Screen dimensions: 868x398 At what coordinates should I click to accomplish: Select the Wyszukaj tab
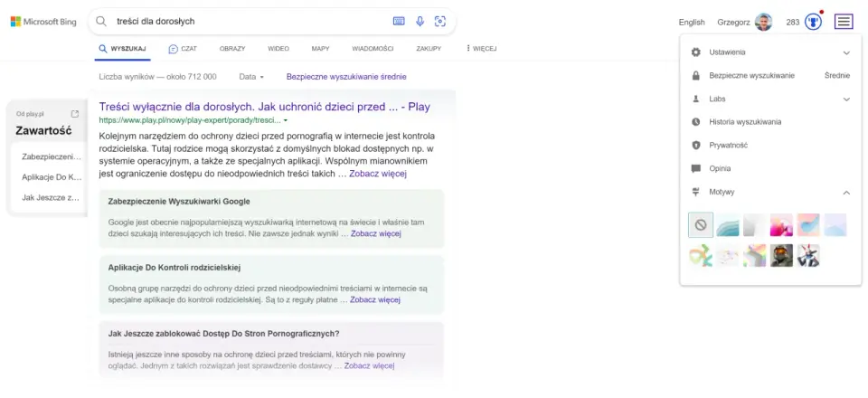click(x=122, y=49)
